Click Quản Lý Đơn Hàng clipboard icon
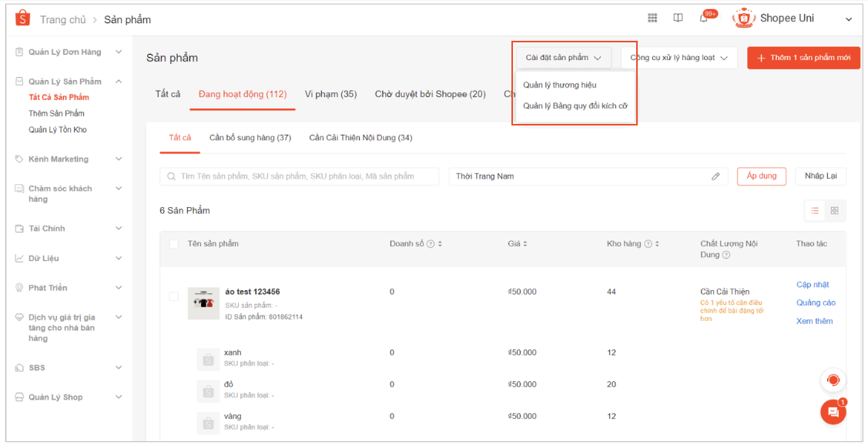This screenshot has width=868, height=448. (x=19, y=52)
